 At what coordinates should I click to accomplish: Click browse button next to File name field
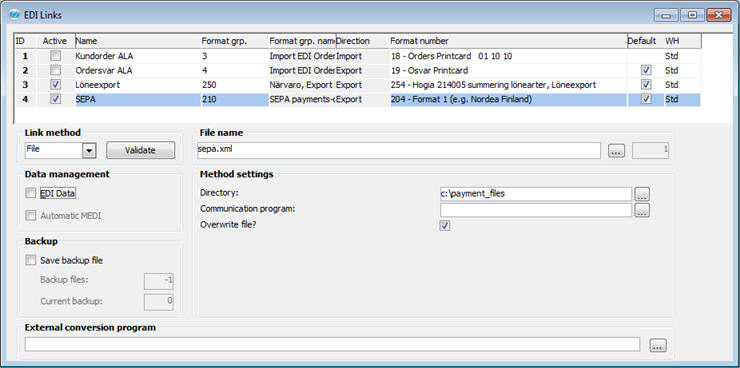(x=616, y=151)
